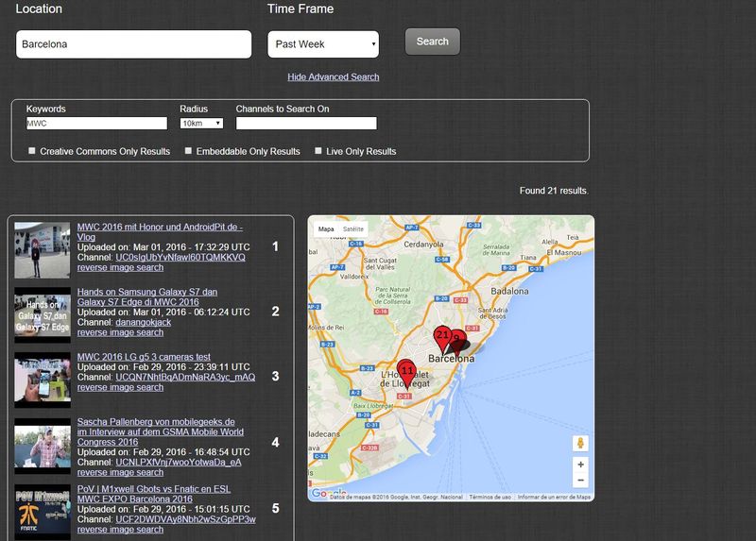Open MWC 2016 LG g5 3 cameras test
Screen dimensions: 756x541
144,357
